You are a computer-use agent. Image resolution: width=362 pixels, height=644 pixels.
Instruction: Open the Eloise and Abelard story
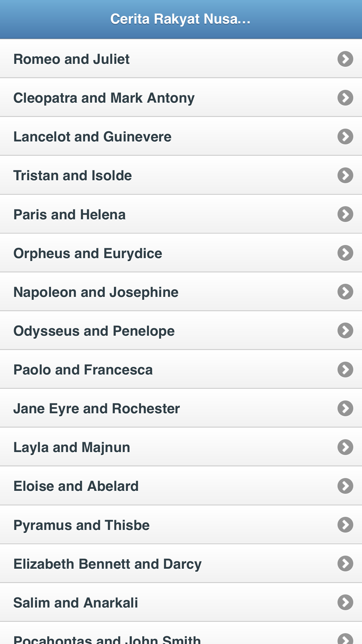pyautogui.click(x=76, y=486)
